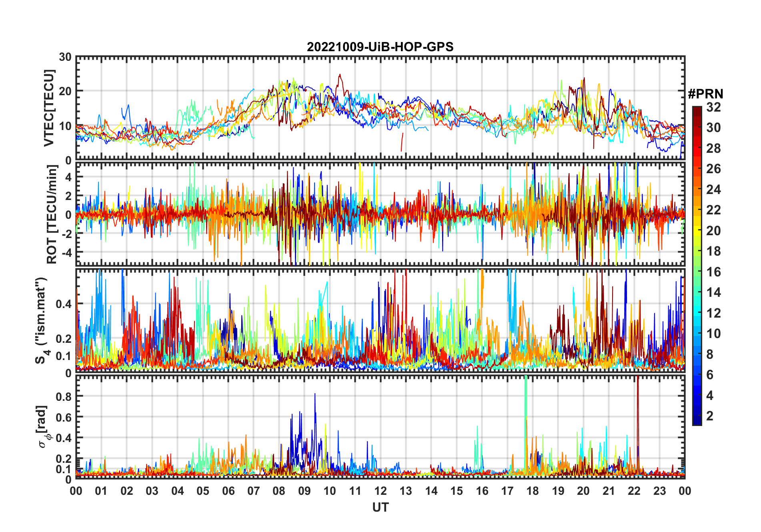Image resolution: width=761 pixels, height=532 pixels.
Task: Click the PRN colorbar strip
Action: point(697,266)
